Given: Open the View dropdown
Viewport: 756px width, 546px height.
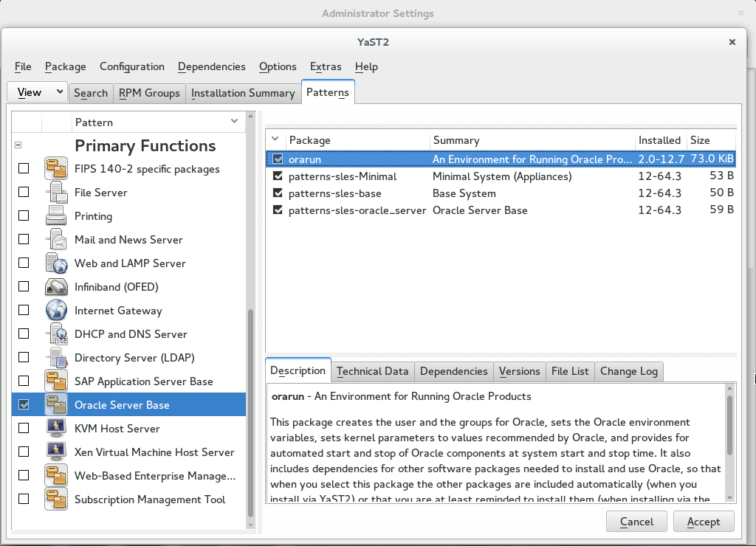Looking at the screenshot, I should 37,91.
